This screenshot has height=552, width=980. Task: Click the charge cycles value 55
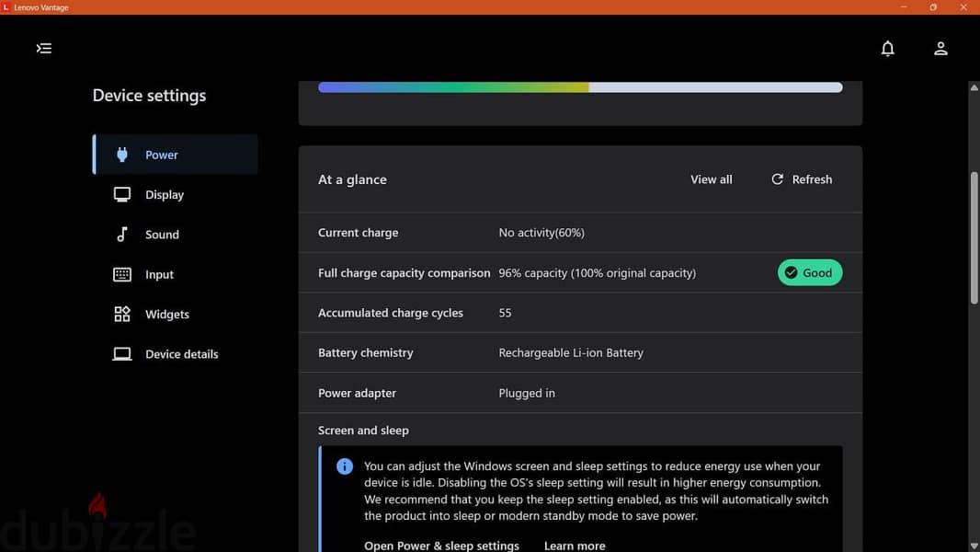pyautogui.click(x=505, y=313)
